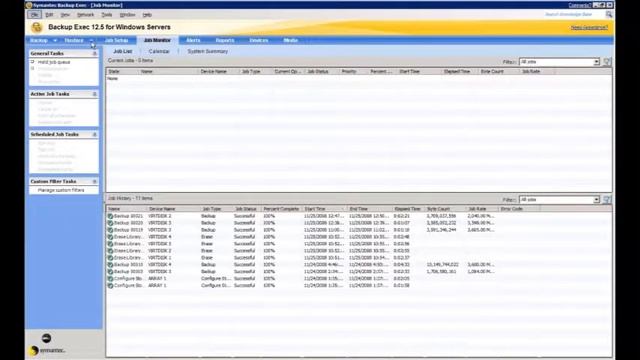The width and height of the screenshot is (640, 360).
Task: Open the Current Jobs filter combo box
Action: pos(559,62)
